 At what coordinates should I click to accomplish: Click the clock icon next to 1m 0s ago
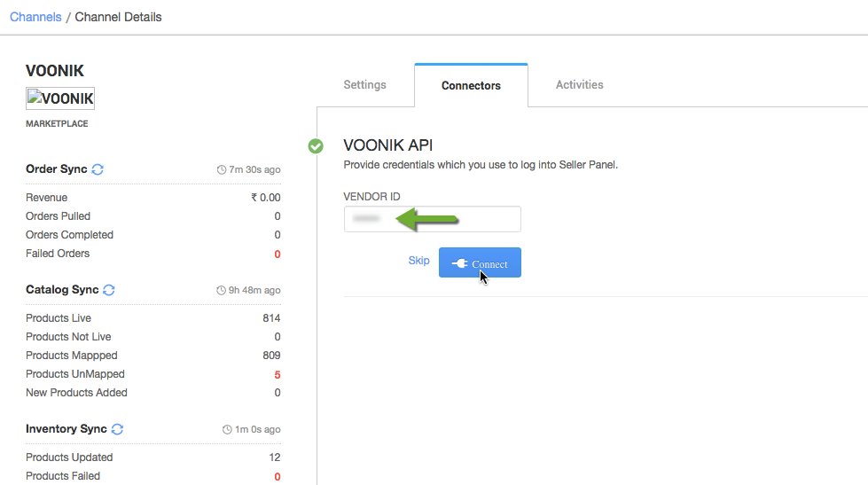pos(227,430)
